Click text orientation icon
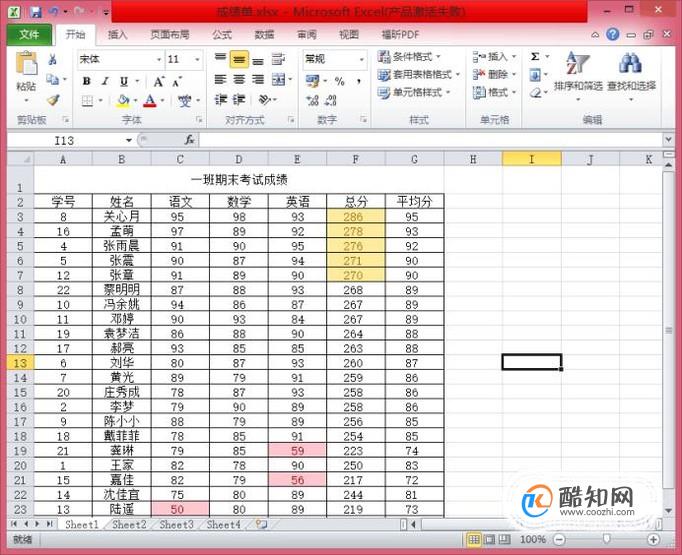The image size is (682, 555). tap(264, 100)
